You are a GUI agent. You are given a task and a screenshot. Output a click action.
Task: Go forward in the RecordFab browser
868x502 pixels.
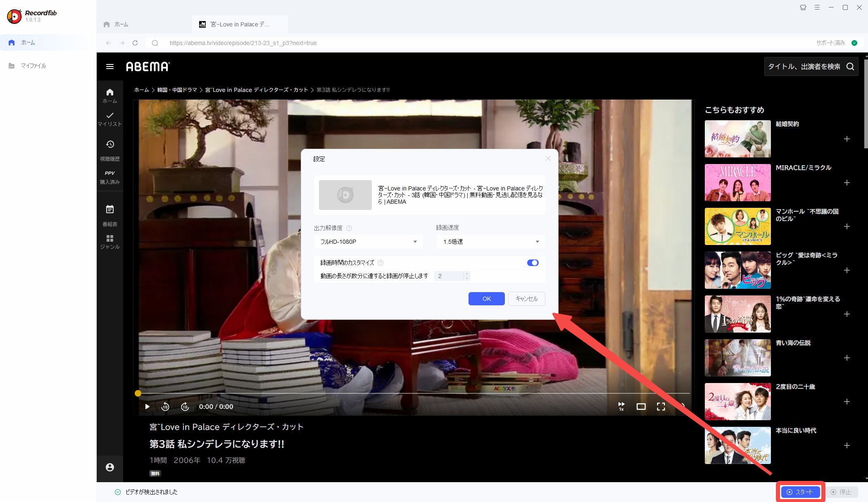122,43
